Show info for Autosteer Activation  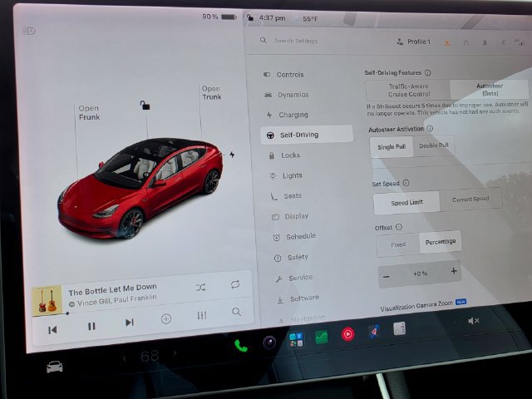point(430,129)
